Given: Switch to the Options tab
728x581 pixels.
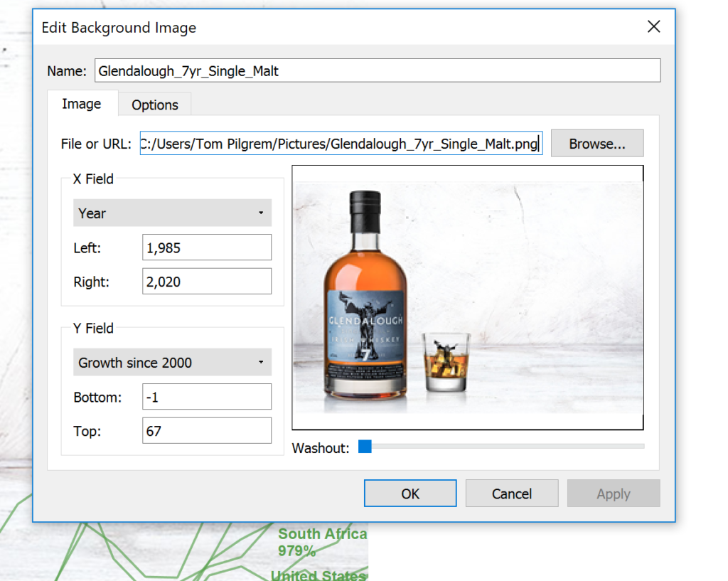Looking at the screenshot, I should point(154,104).
